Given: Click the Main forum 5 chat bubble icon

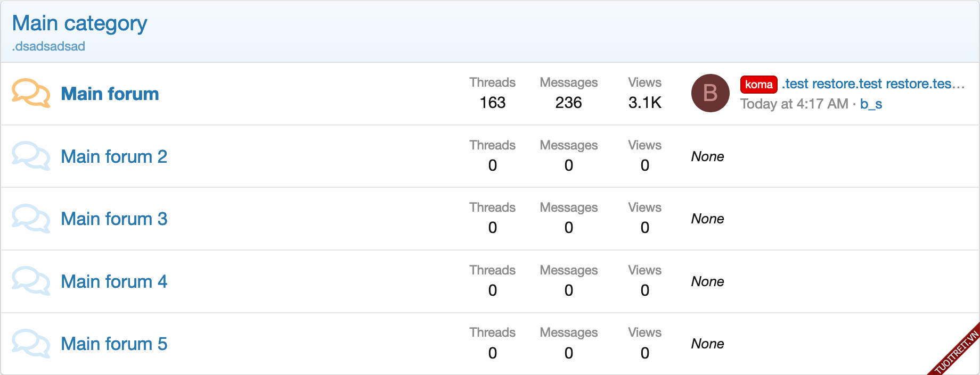Looking at the screenshot, I should click(x=31, y=344).
